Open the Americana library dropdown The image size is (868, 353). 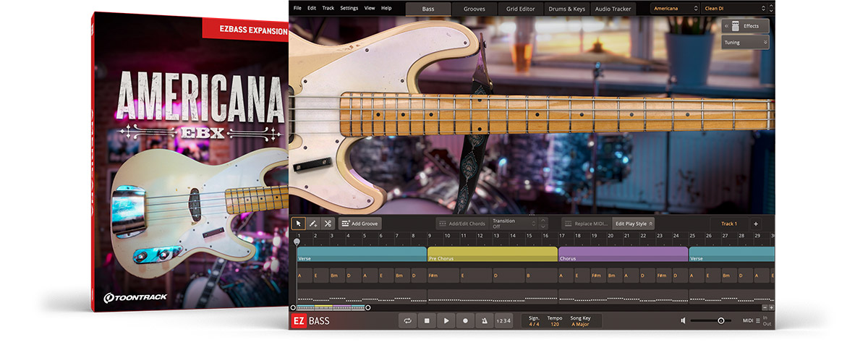click(x=675, y=9)
